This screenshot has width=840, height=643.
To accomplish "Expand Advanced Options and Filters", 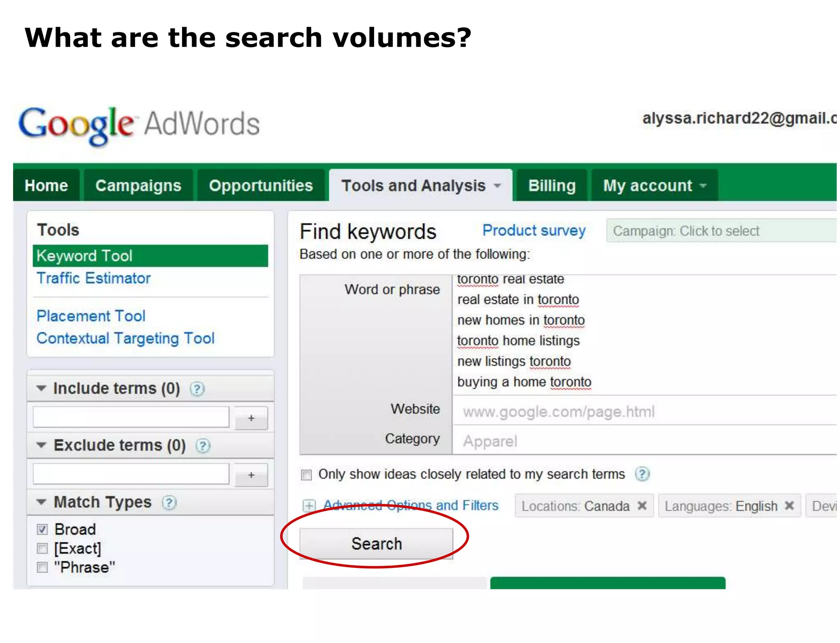I will tap(411, 505).
